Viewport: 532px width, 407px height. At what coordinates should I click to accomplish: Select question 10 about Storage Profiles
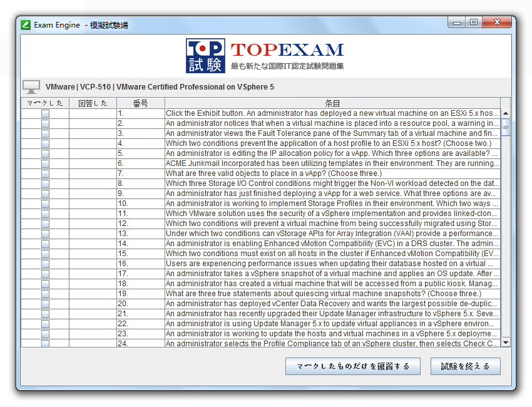[332, 203]
